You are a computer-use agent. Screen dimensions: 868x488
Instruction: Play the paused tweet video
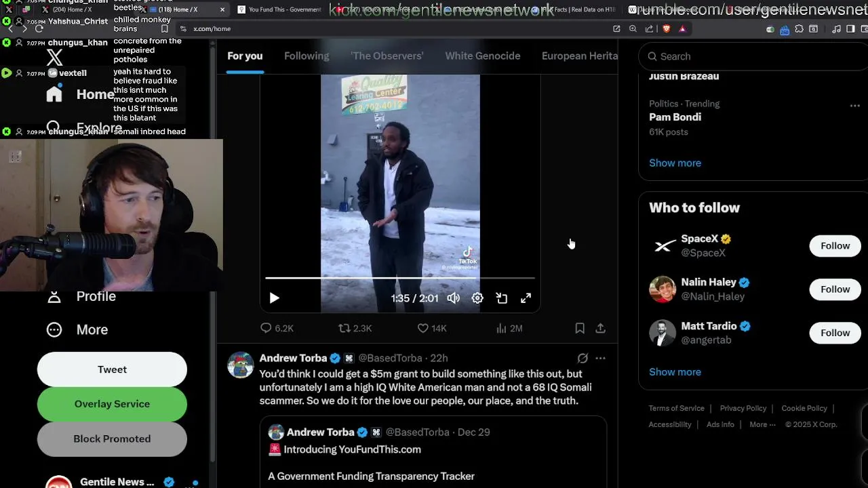click(274, 298)
